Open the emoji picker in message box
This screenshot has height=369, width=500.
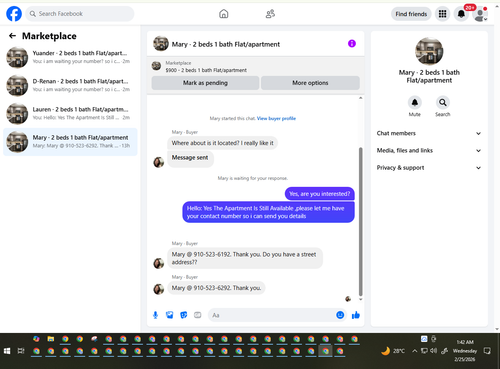tap(340, 315)
